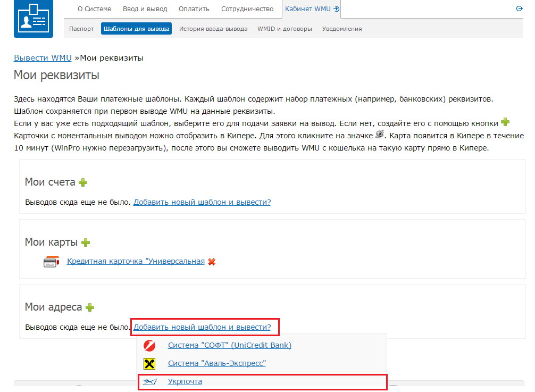Switch to Кабинет WMU tab
This screenshot has width=535, height=392.
(312, 9)
